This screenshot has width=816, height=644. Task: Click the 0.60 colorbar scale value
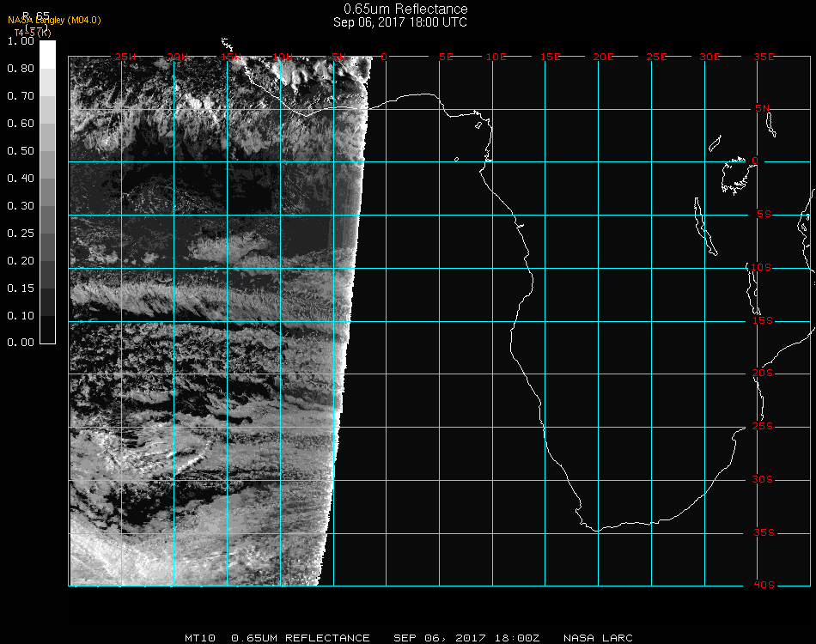point(21,124)
